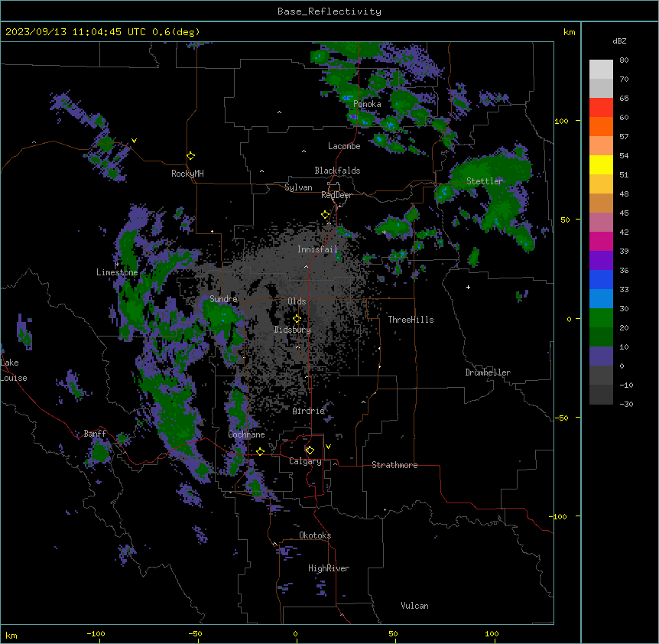Click the ThreeHills label
The width and height of the screenshot is (659, 644).
(411, 320)
